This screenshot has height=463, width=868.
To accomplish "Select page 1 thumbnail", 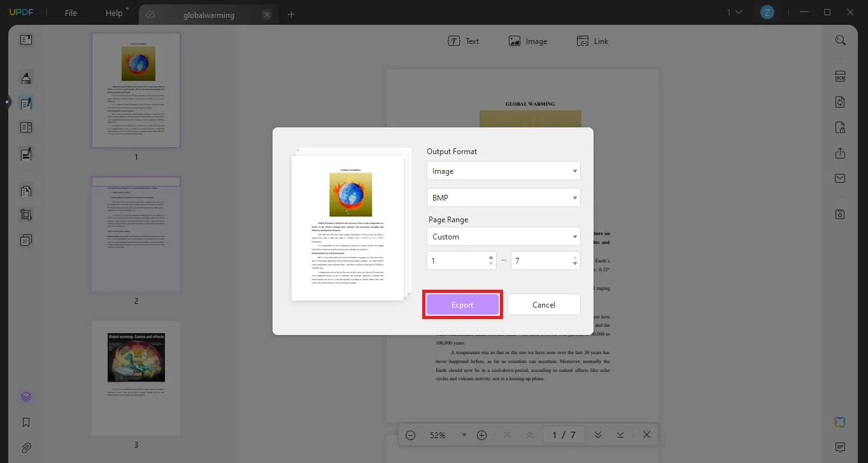I will 136,90.
